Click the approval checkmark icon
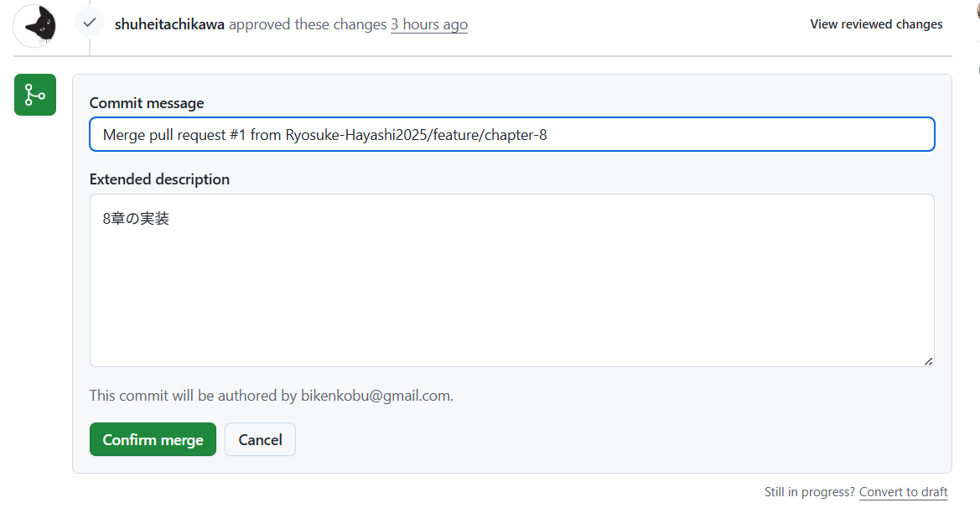 coord(90,23)
